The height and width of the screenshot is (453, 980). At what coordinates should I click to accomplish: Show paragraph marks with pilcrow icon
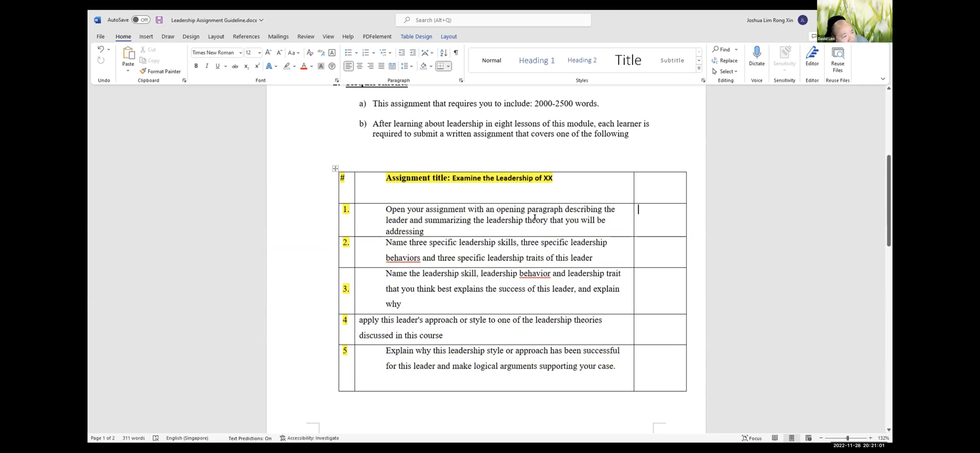pos(456,53)
